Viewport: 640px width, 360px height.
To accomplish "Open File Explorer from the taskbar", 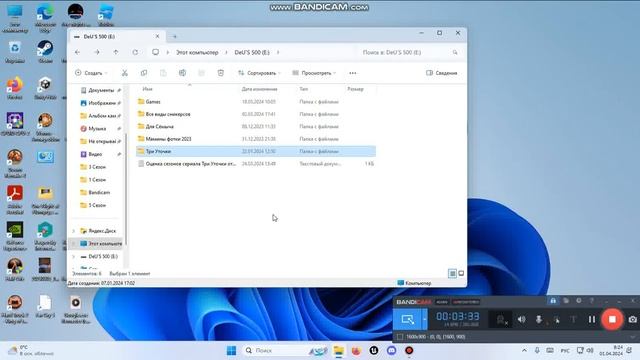I will click(x=338, y=351).
